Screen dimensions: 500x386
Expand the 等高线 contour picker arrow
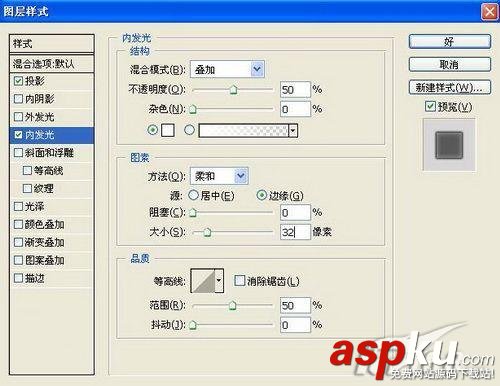219,281
